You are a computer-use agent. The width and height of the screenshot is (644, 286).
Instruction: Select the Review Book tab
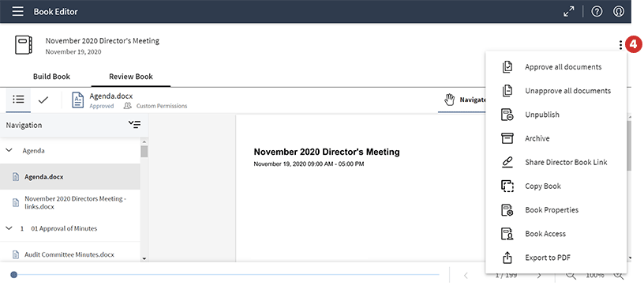[130, 77]
